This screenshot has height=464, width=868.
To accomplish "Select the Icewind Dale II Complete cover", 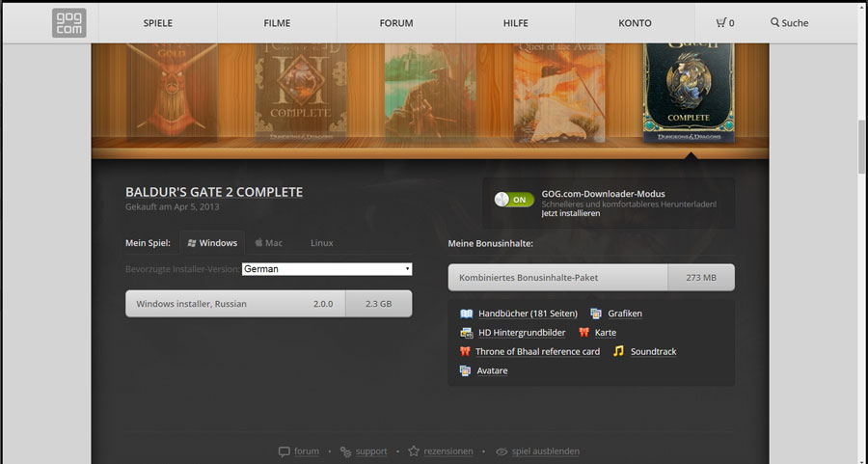I will tap(301, 92).
